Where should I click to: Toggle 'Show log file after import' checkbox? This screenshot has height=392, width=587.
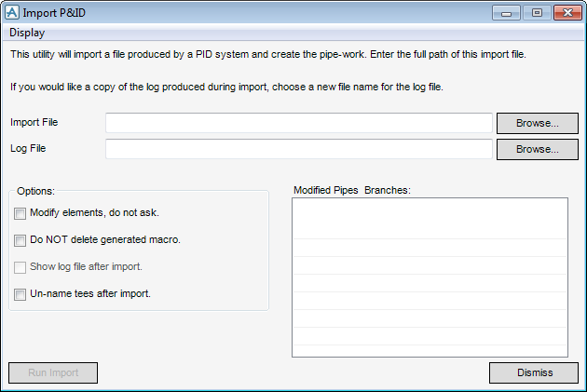[x=20, y=267]
